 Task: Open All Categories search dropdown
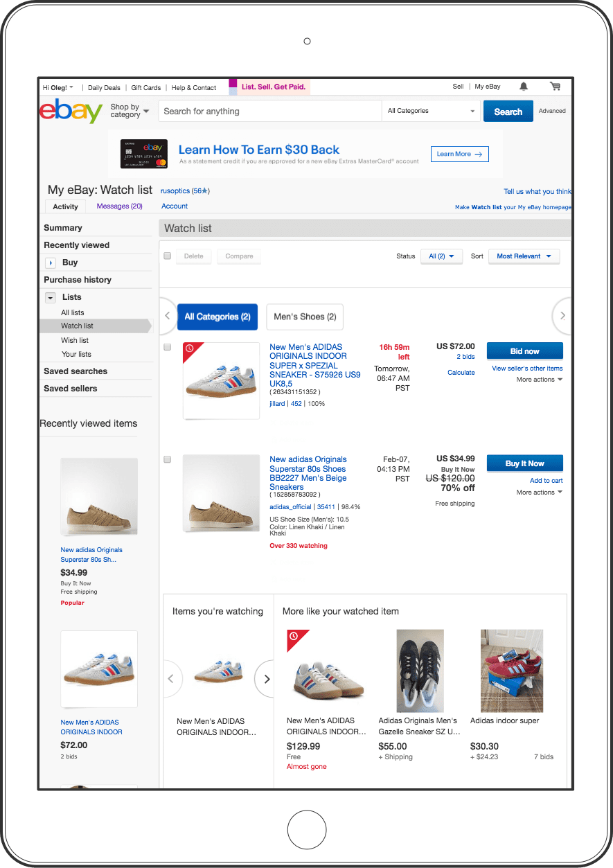tap(431, 111)
